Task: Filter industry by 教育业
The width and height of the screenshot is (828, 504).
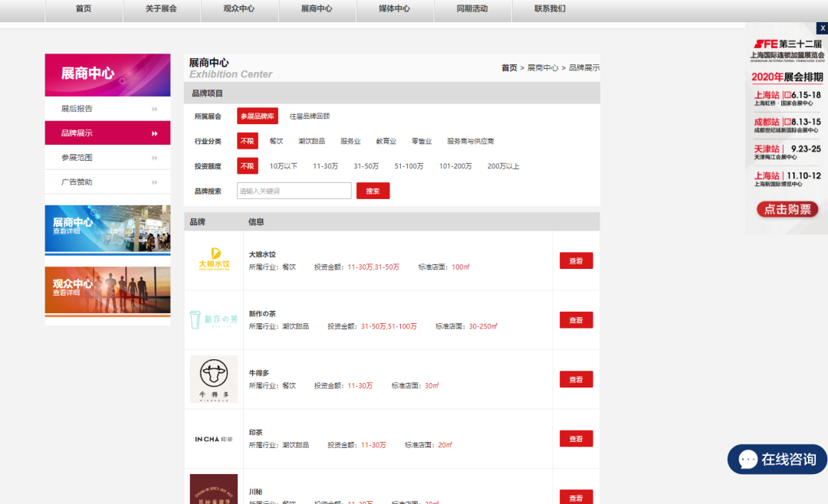Action: (x=386, y=141)
